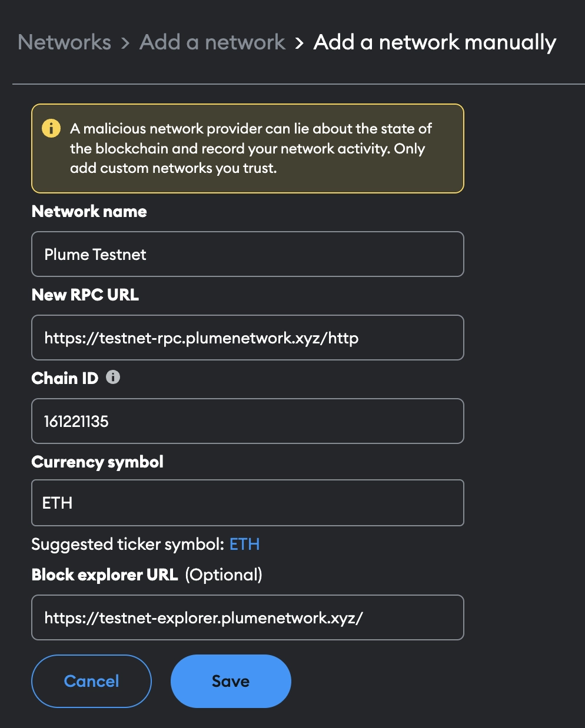The image size is (585, 728).
Task: Open the Add a network breadcrumb
Action: pyautogui.click(x=212, y=42)
